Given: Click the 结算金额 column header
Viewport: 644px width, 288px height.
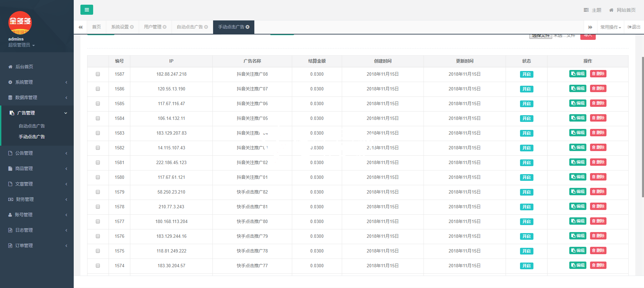Looking at the screenshot, I should tap(317, 61).
